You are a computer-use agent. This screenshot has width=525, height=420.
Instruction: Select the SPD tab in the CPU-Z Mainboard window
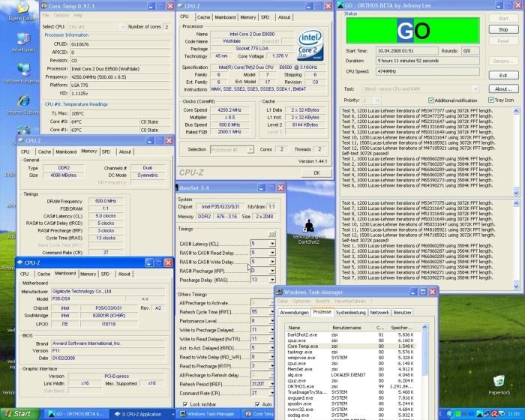[105, 274]
